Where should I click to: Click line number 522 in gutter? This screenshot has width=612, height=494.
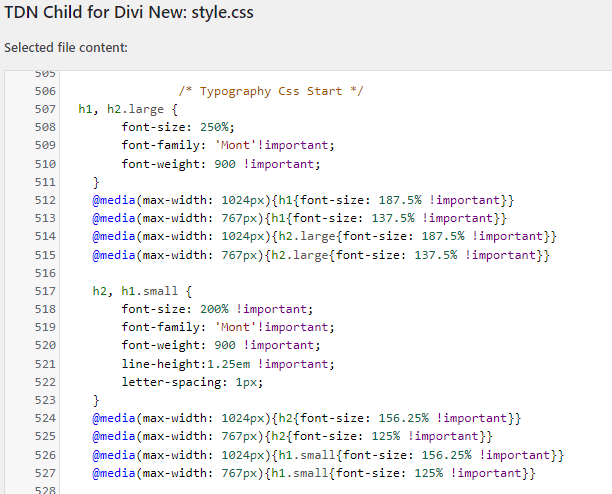click(45, 382)
